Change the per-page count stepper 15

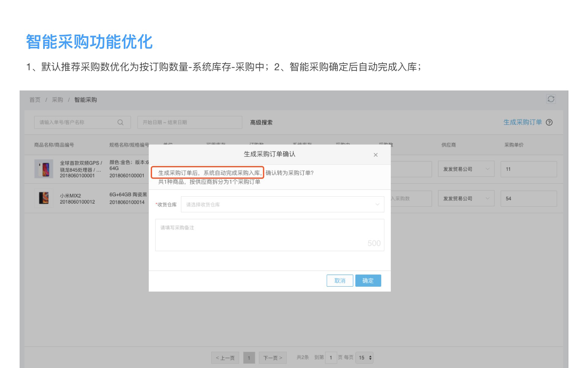[x=364, y=358]
